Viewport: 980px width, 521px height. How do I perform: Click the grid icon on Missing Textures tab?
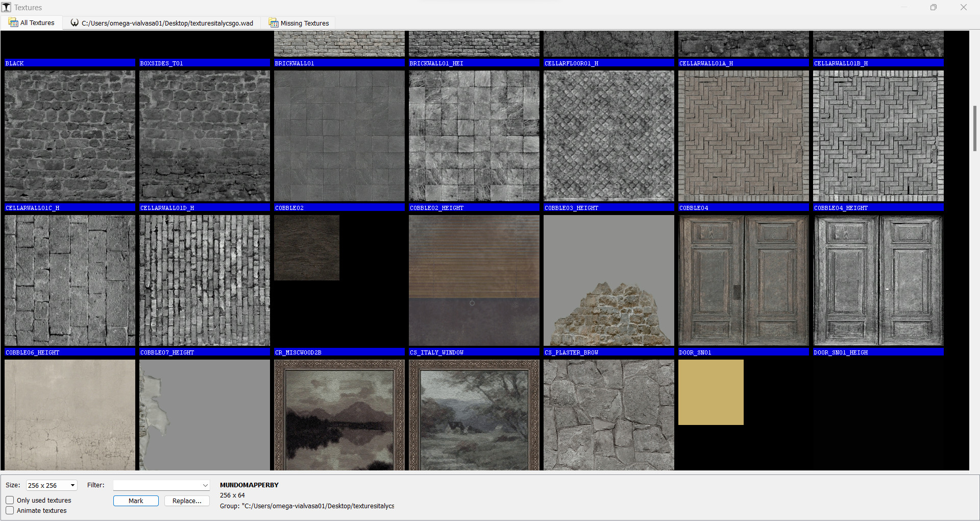(x=274, y=22)
